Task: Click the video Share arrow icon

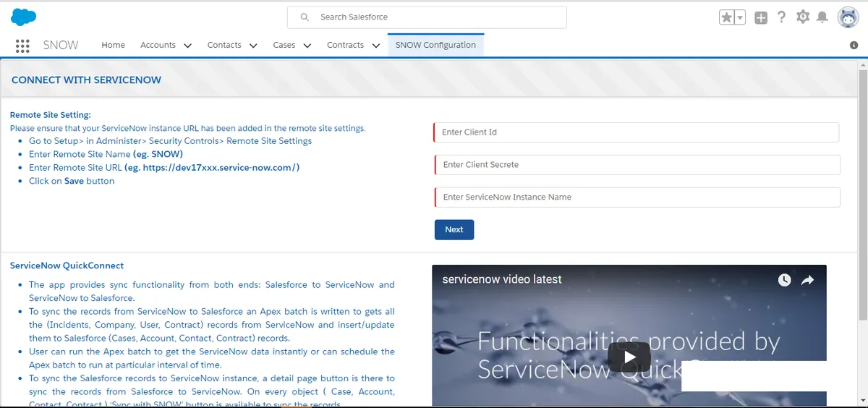Action: (808, 280)
